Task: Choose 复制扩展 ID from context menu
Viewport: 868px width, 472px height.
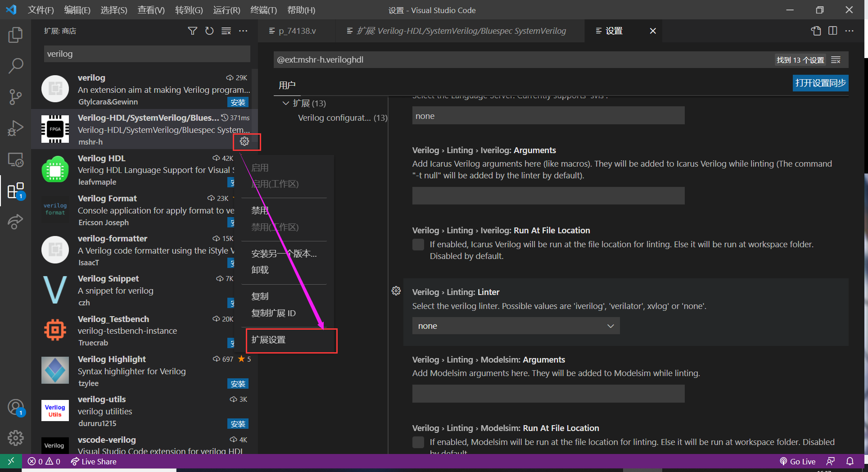Action: click(273, 313)
